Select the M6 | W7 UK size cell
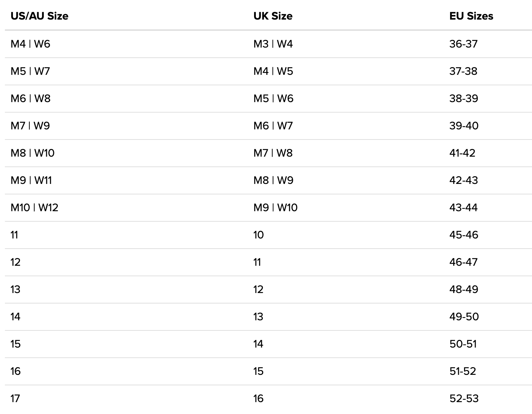The height and width of the screenshot is (414, 532). [273, 126]
